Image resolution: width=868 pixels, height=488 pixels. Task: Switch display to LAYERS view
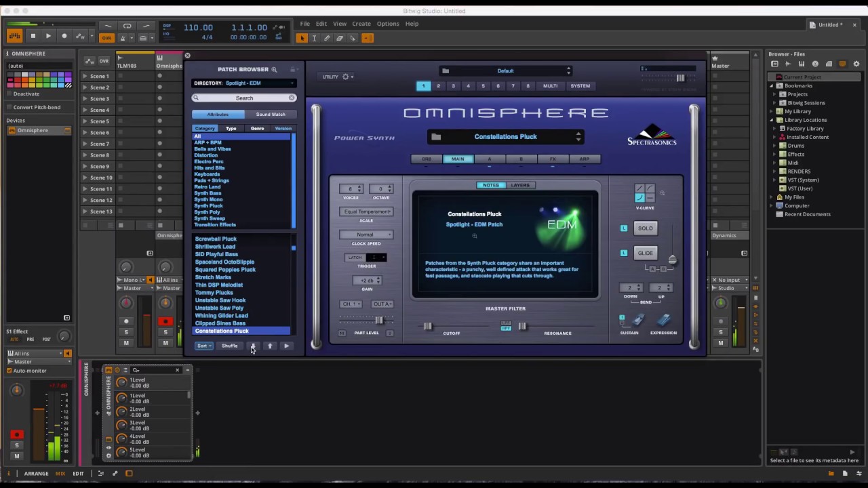point(520,185)
